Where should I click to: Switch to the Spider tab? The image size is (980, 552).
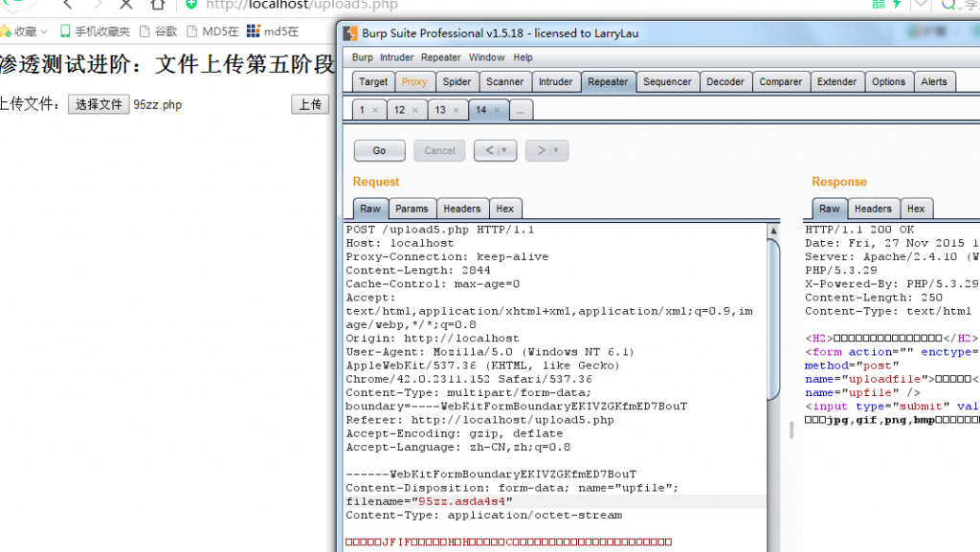[457, 82]
